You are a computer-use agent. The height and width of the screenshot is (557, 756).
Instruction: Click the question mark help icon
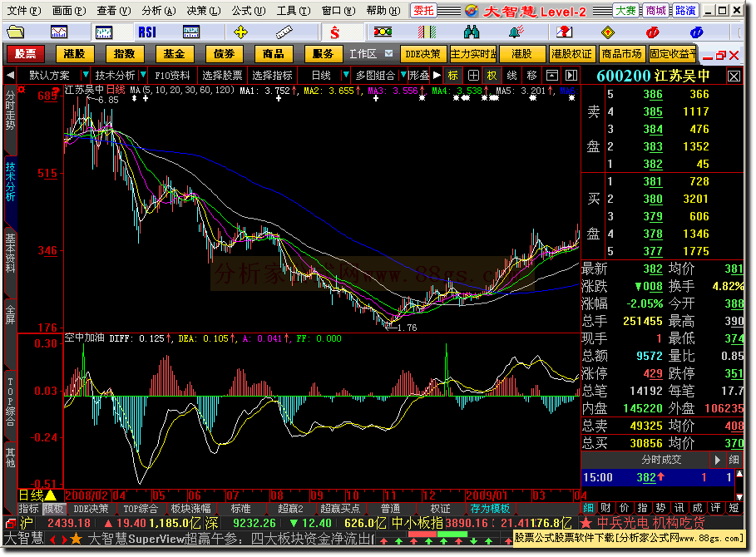[564, 32]
